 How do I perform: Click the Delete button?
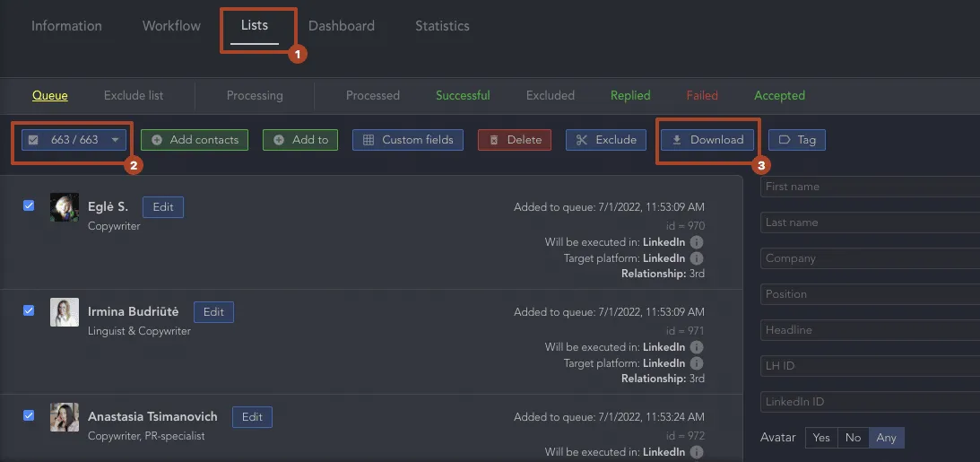[x=515, y=140]
